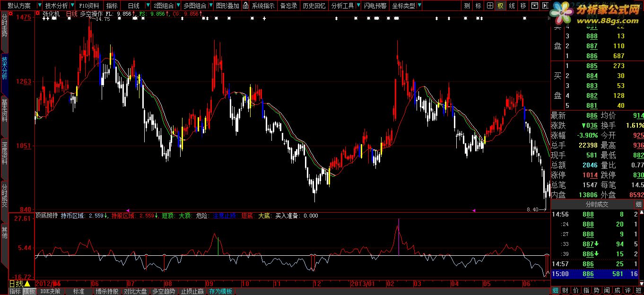Click the 技术分析 toolbar button

pos(56,6)
